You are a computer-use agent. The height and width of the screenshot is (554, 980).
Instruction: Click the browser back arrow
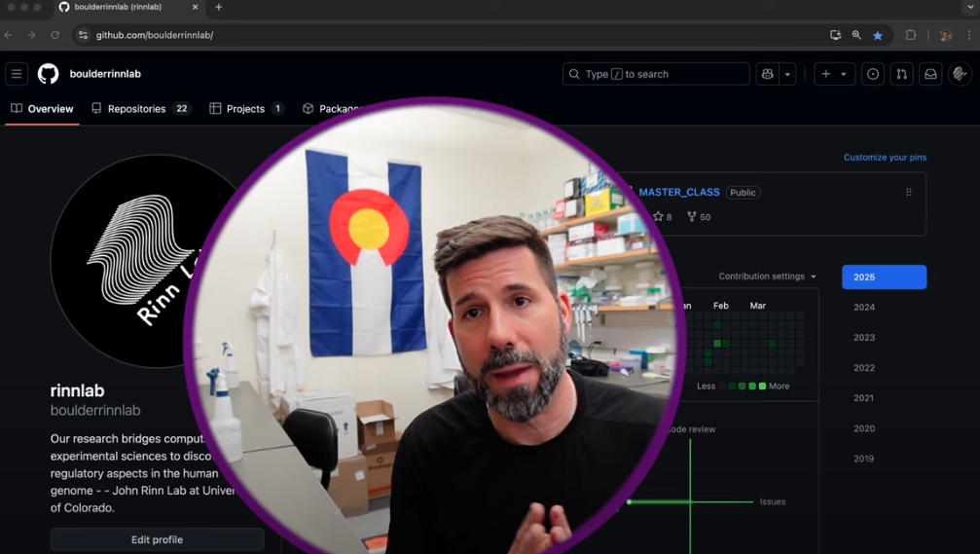click(8, 35)
